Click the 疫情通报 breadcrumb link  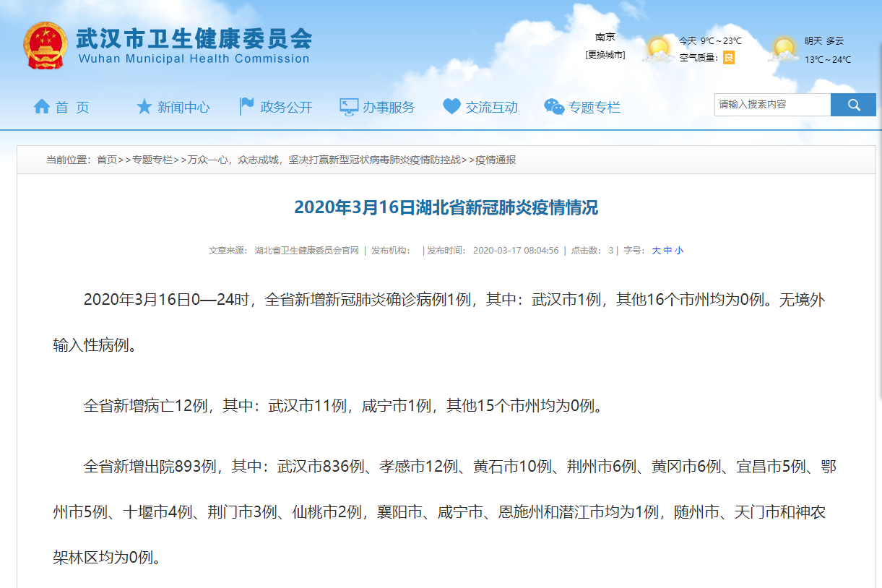pos(496,160)
